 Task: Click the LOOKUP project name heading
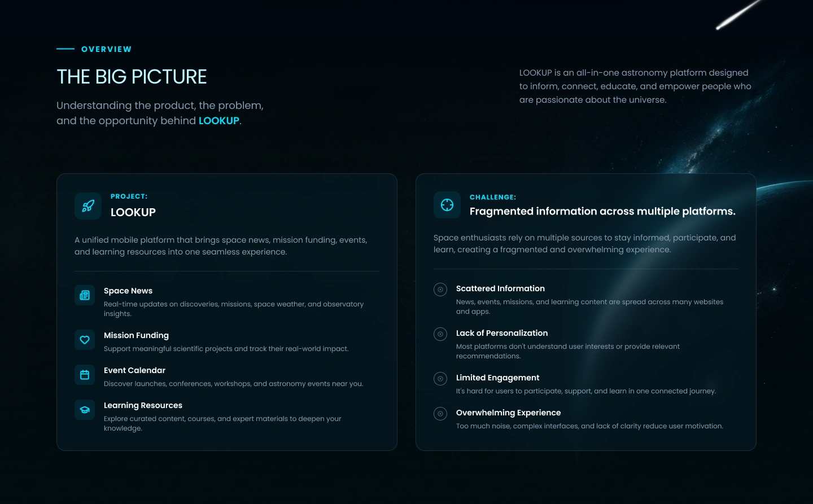pyautogui.click(x=133, y=212)
